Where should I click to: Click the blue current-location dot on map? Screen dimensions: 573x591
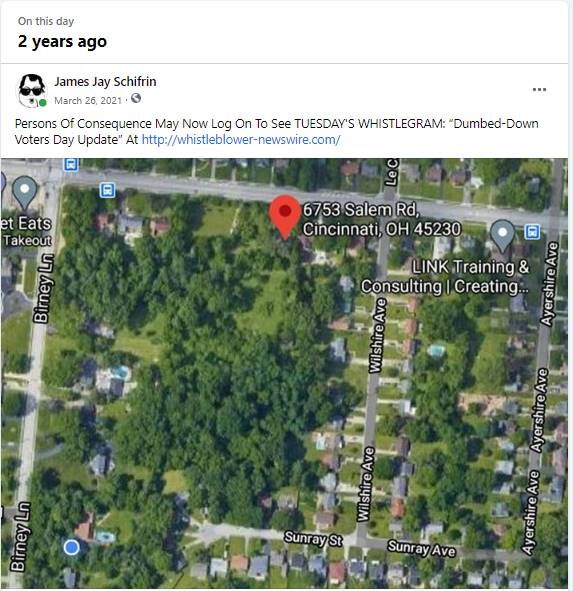tap(71, 547)
